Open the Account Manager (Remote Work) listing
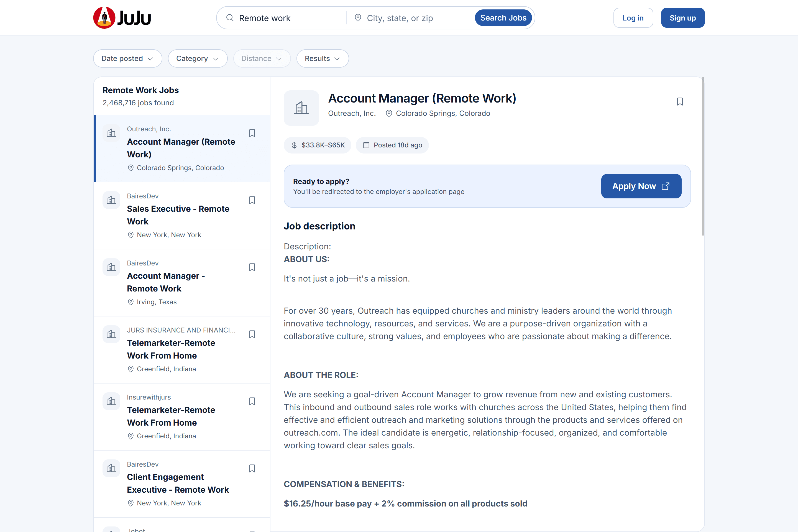Screen dimensions: 798x532 click(181, 148)
